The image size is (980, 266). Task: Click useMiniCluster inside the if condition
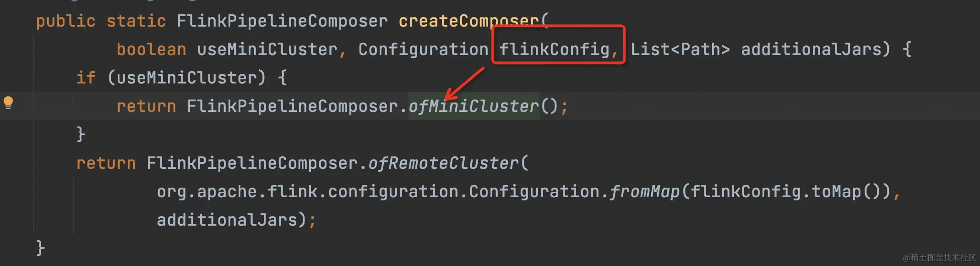coord(187,78)
